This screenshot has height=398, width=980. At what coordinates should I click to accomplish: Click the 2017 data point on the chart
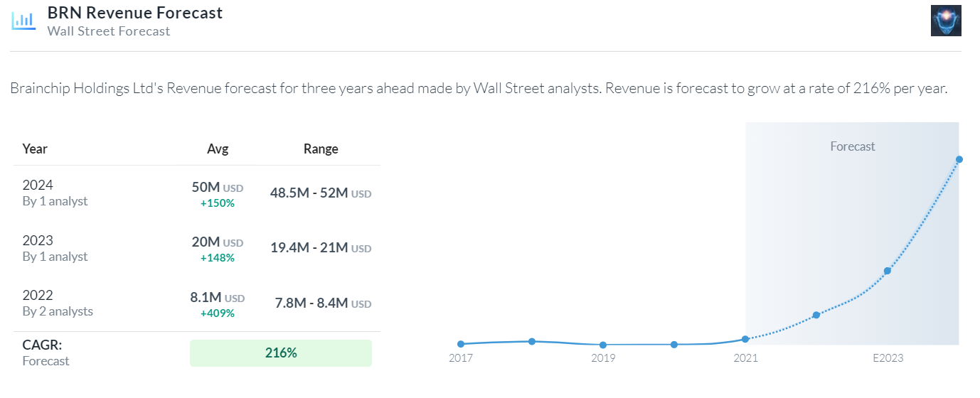click(x=461, y=344)
